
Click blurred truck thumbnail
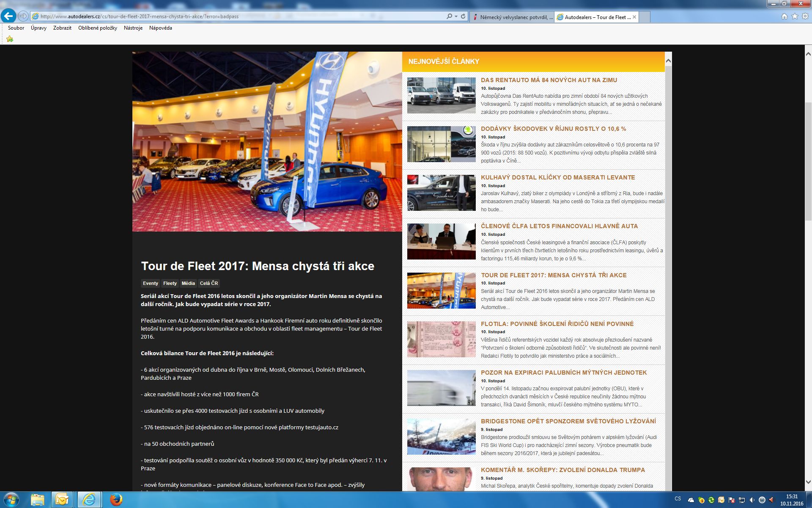[441, 388]
